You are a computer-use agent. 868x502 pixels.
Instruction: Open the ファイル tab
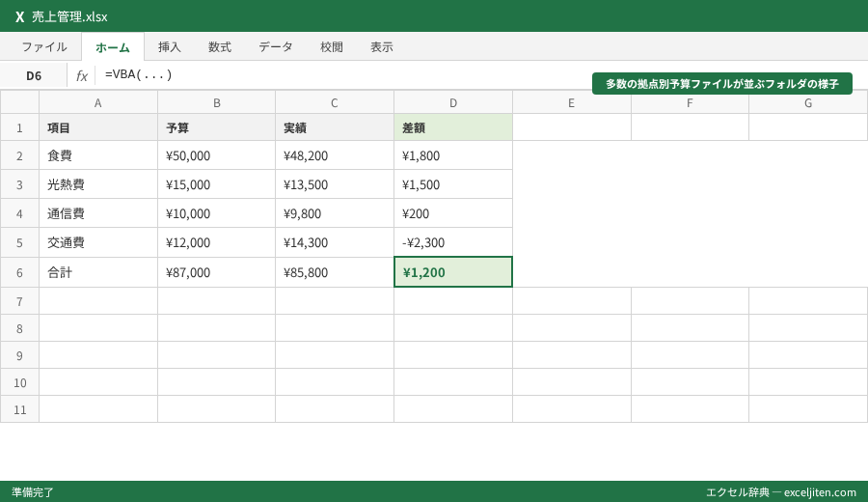point(44,47)
